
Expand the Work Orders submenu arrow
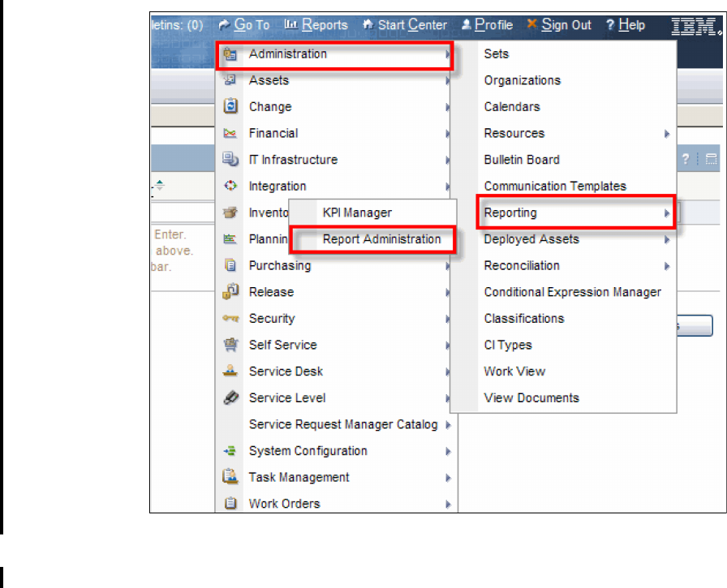click(449, 504)
